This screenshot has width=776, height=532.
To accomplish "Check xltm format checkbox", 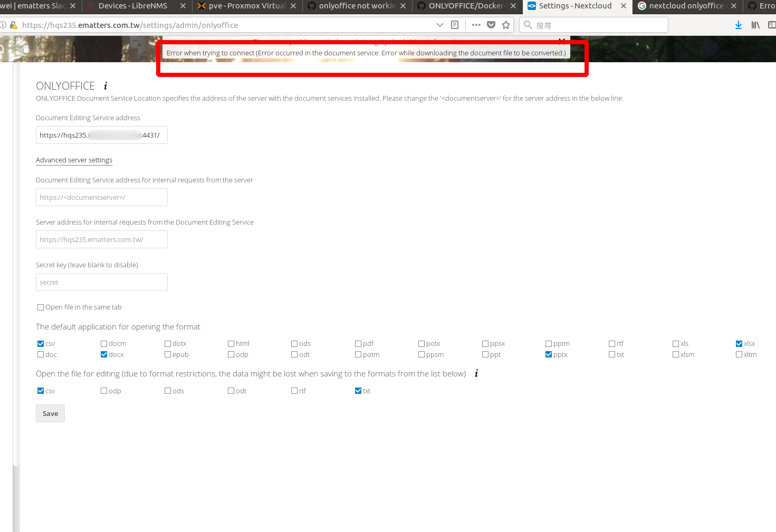I will [739, 355].
